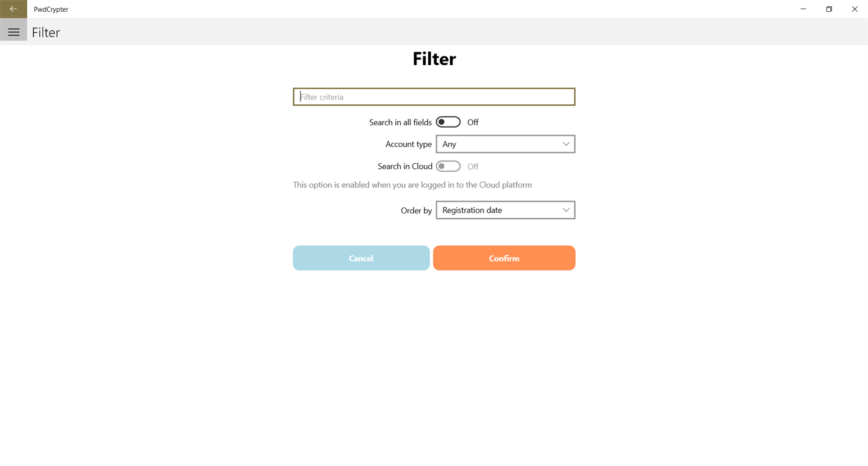Click the Search in all fields label
868x466 pixels.
pos(400,122)
